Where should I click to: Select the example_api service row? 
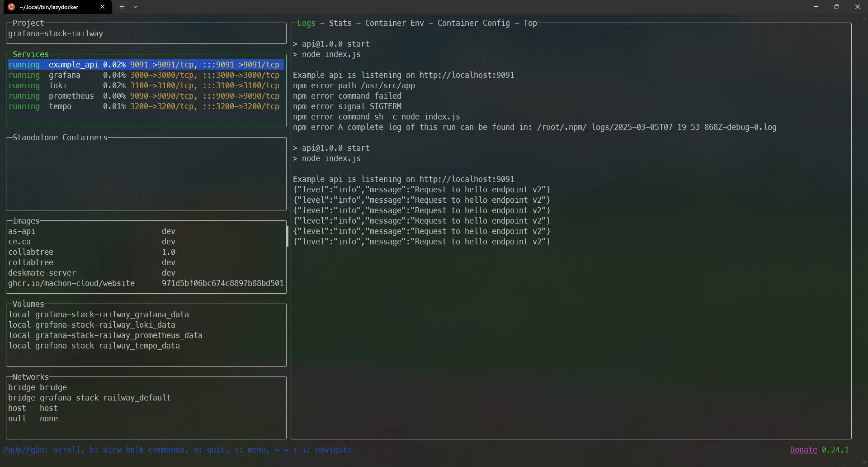pyautogui.click(x=146, y=65)
